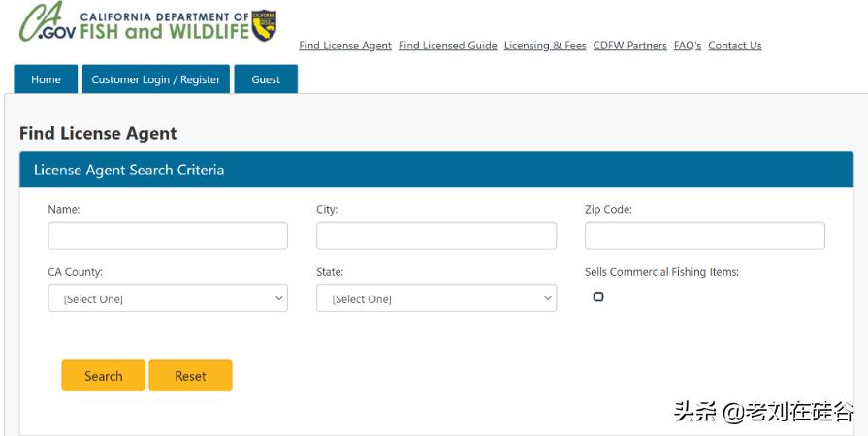The image size is (868, 436).
Task: Click the Sells Commercial Fishing Items label
Action: pyautogui.click(x=661, y=272)
